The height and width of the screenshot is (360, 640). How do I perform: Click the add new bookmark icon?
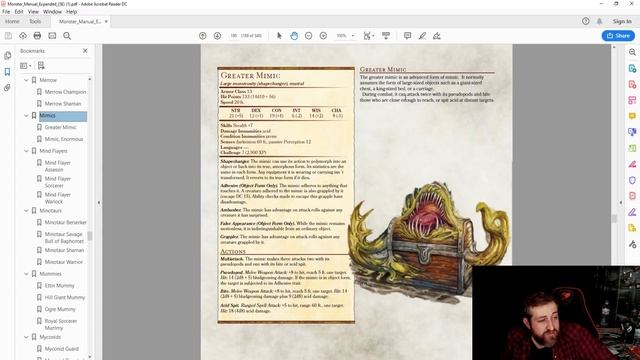tap(41, 65)
